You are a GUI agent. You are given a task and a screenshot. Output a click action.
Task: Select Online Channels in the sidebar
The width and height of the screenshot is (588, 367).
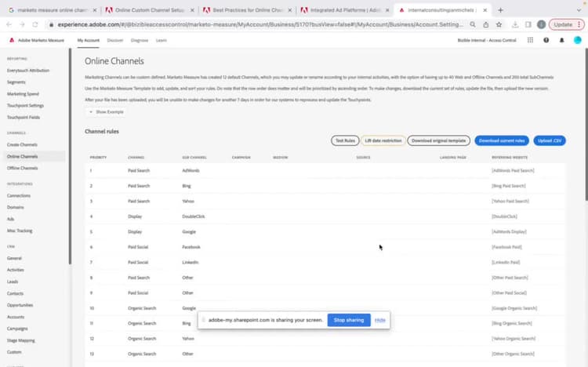(23, 157)
